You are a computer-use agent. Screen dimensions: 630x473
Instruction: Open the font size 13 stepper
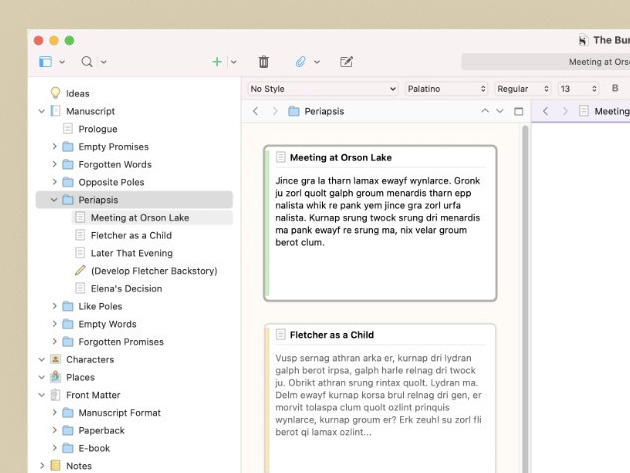[x=578, y=89]
